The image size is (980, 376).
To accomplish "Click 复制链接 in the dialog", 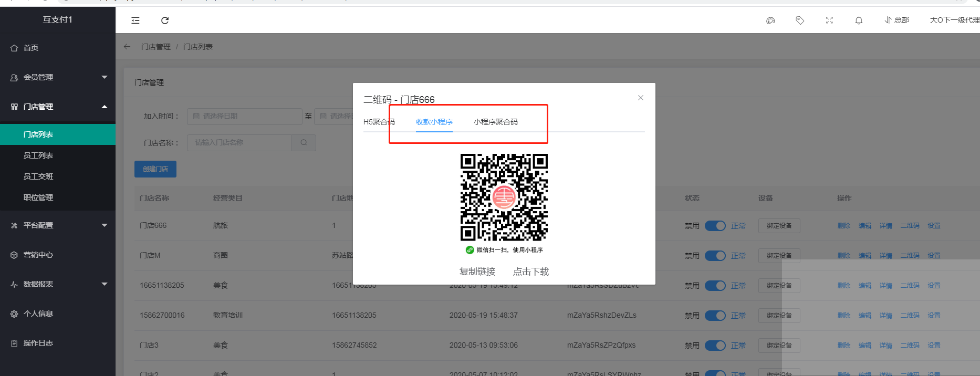I will click(477, 271).
